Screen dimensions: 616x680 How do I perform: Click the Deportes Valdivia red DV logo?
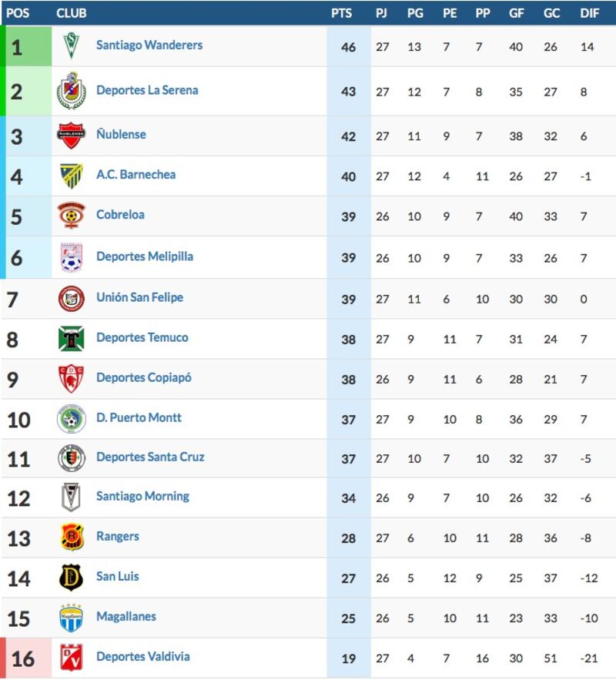pyautogui.click(x=72, y=658)
